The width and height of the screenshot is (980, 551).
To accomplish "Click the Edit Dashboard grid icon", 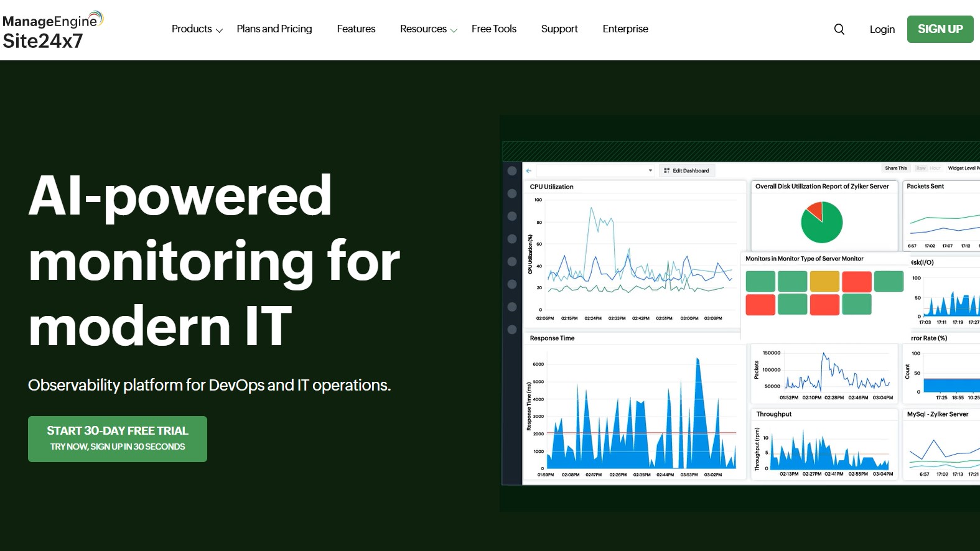I will coord(666,170).
